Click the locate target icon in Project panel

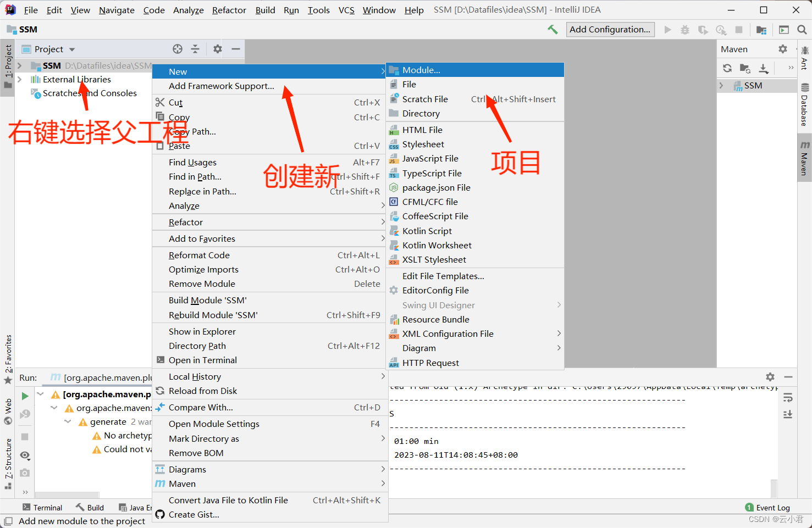pyautogui.click(x=178, y=49)
